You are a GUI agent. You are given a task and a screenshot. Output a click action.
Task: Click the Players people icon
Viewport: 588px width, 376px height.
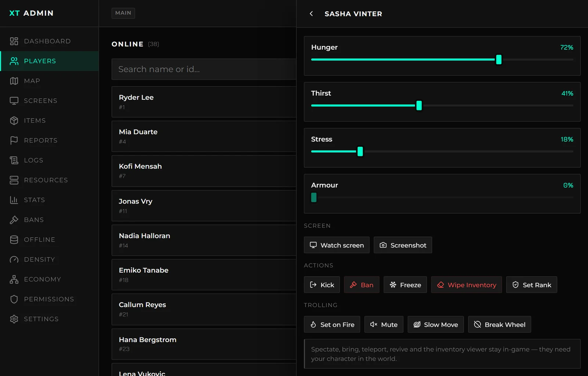14,61
